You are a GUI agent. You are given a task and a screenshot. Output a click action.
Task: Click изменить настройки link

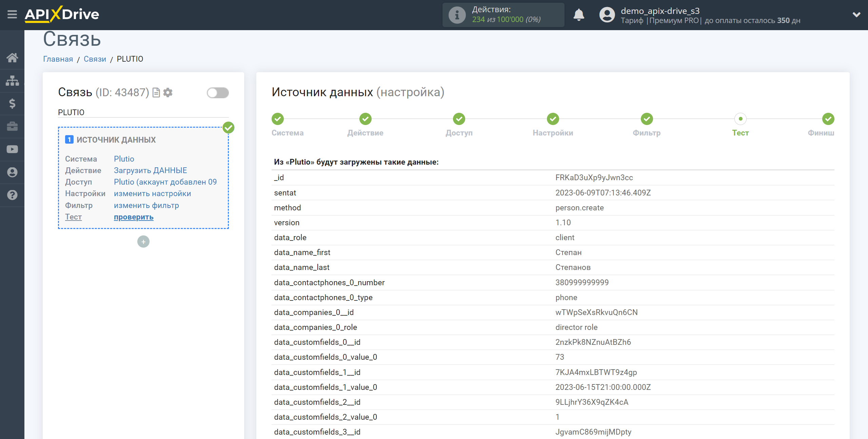(x=153, y=193)
